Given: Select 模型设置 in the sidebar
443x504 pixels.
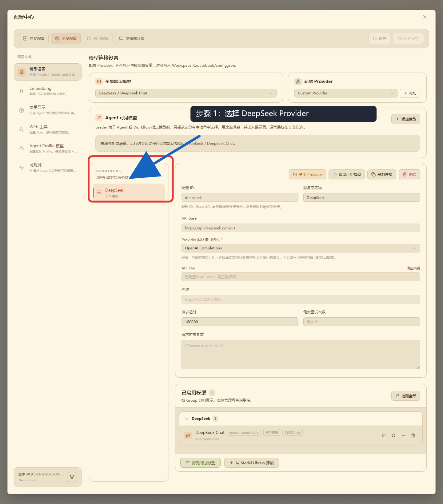Looking at the screenshot, I should click(48, 72).
